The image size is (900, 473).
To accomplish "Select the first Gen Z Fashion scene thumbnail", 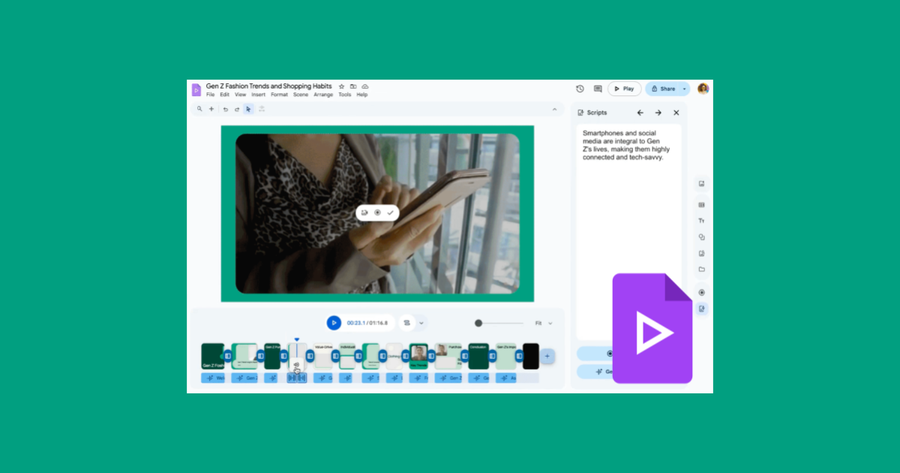I will 212,356.
